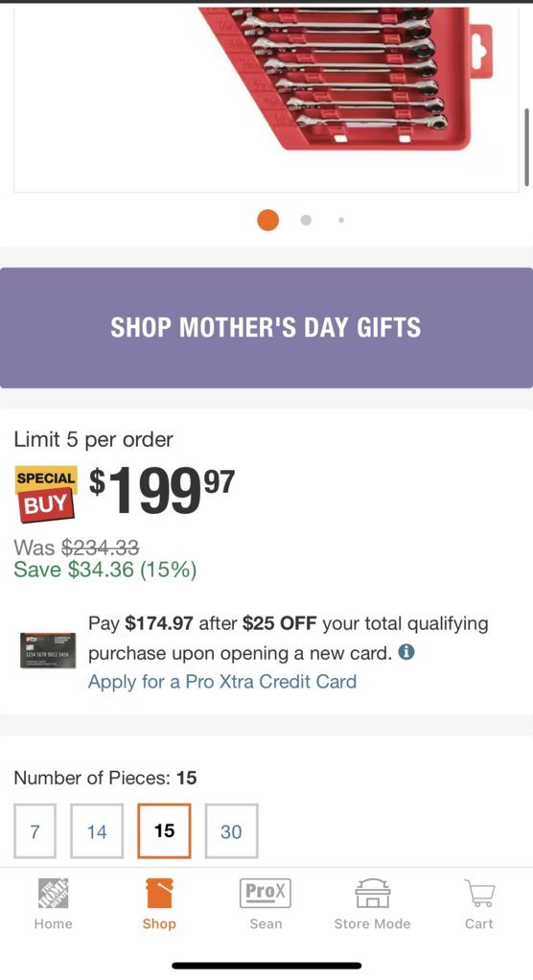Select the 30 piece option
This screenshot has width=533, height=980.
(x=231, y=830)
